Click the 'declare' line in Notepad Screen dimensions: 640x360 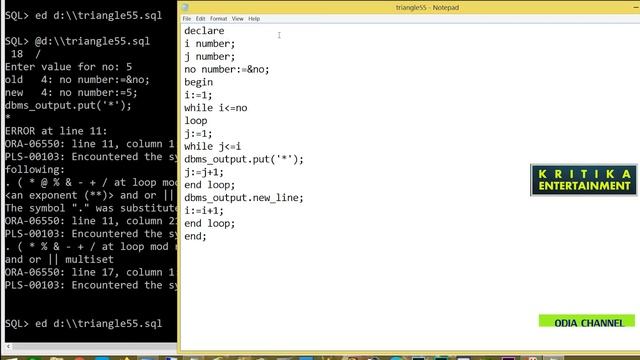click(204, 31)
